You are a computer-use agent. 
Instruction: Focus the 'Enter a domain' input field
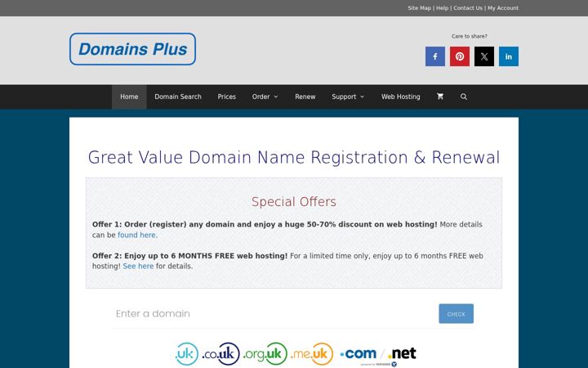tap(274, 313)
